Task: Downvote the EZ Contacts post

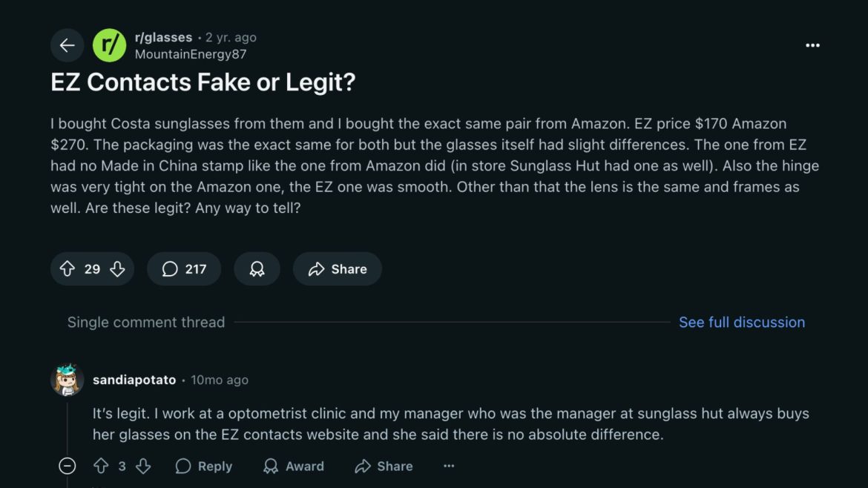Action: coord(117,269)
